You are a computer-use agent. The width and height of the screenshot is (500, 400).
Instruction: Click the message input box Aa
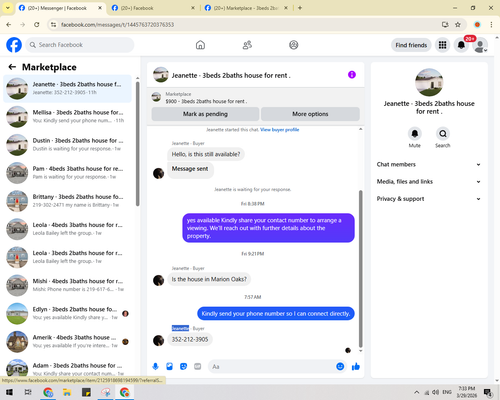(x=272, y=367)
